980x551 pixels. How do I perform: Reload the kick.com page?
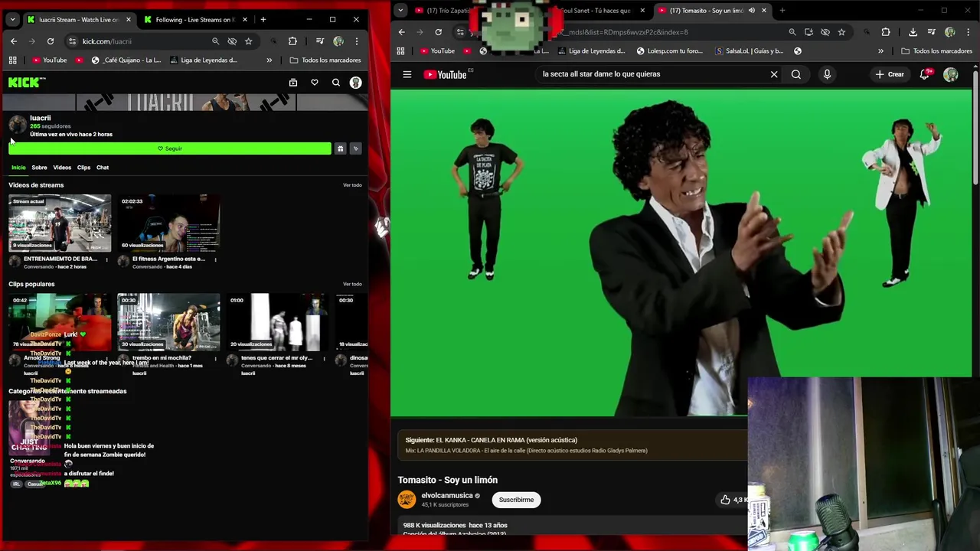click(51, 41)
